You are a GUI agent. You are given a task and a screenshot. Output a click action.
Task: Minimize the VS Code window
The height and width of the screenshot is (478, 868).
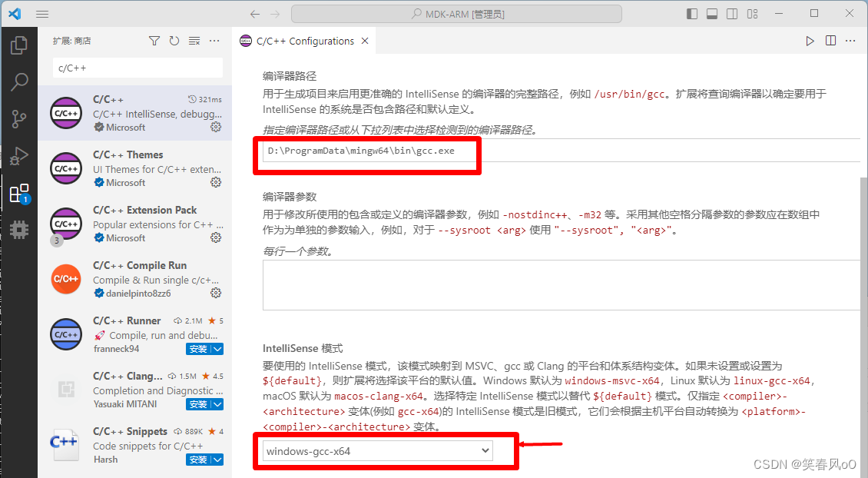click(x=779, y=13)
